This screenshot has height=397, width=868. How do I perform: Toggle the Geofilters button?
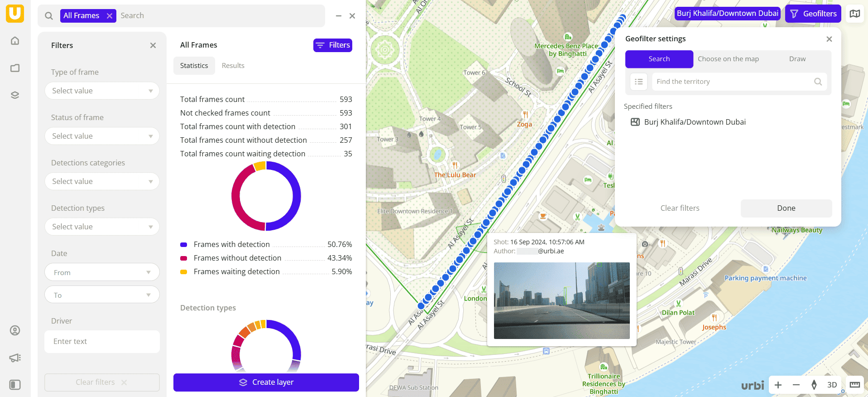pos(813,14)
